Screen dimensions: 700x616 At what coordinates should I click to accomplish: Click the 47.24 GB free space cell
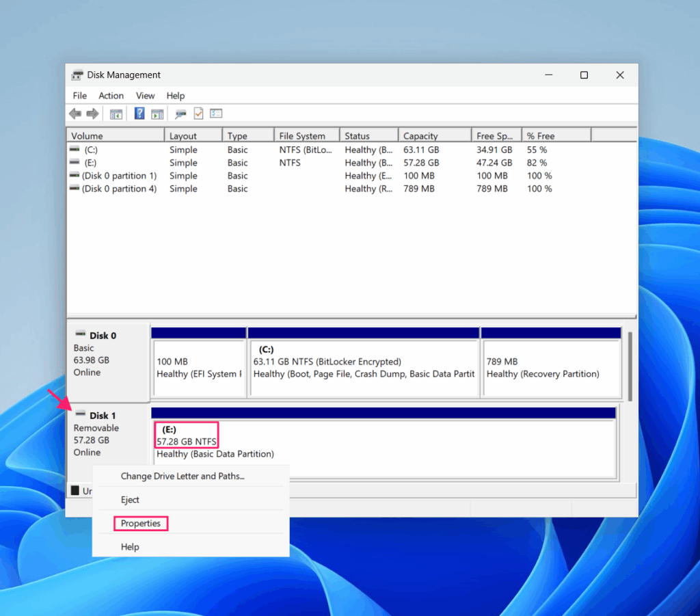tap(494, 163)
